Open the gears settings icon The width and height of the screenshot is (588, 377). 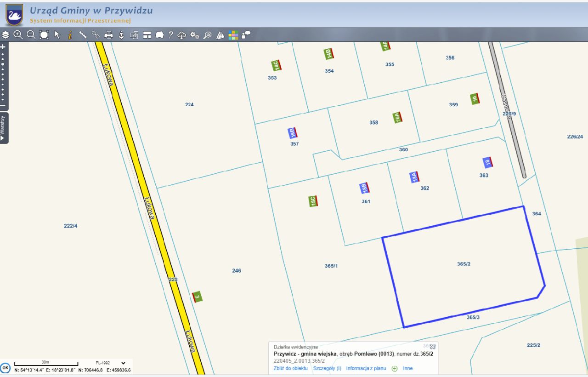(194, 35)
